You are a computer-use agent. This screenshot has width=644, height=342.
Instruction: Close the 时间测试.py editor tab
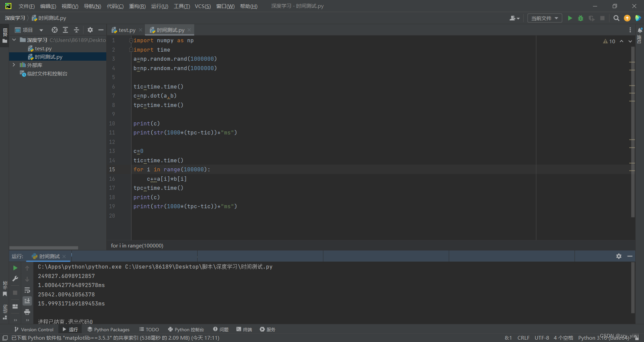point(189,30)
